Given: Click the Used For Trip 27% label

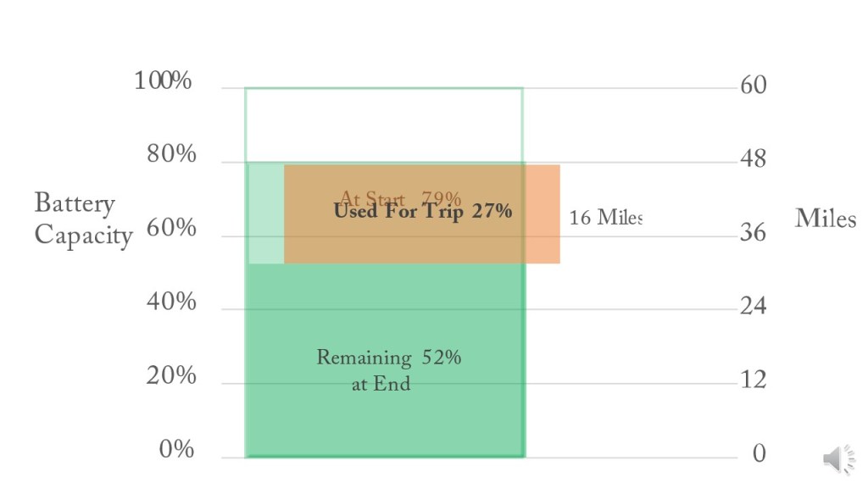Looking at the screenshot, I should coord(422,211).
